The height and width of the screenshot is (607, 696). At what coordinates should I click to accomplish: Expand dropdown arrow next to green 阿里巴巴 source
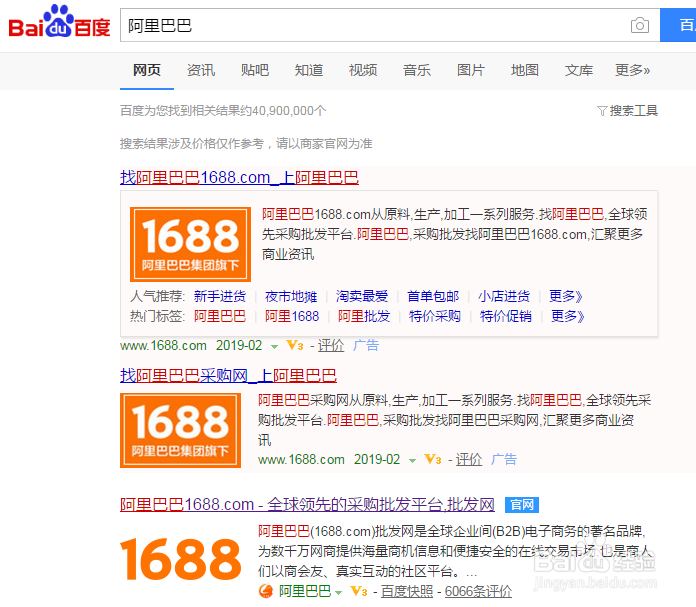339,592
